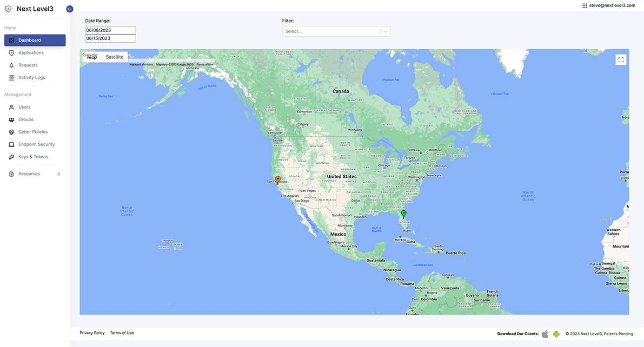Open the Dashboard menu item
Image resolution: width=644 pixels, height=347 pixels.
coord(35,40)
